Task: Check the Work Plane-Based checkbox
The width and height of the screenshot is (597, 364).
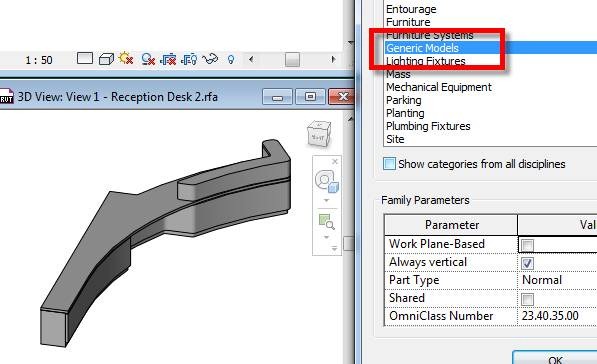Action: tap(527, 245)
